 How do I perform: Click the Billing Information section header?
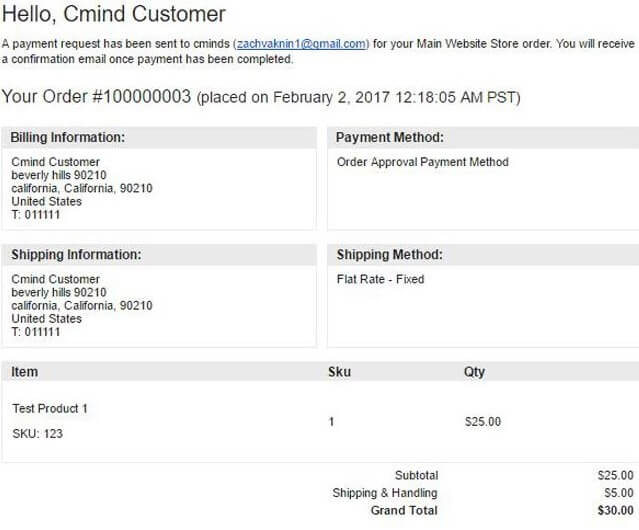point(68,137)
